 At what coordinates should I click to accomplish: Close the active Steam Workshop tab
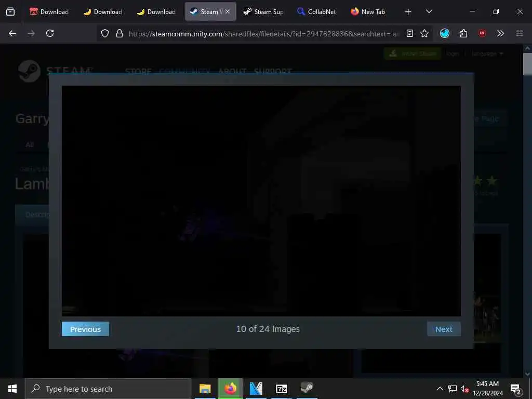tap(228, 11)
